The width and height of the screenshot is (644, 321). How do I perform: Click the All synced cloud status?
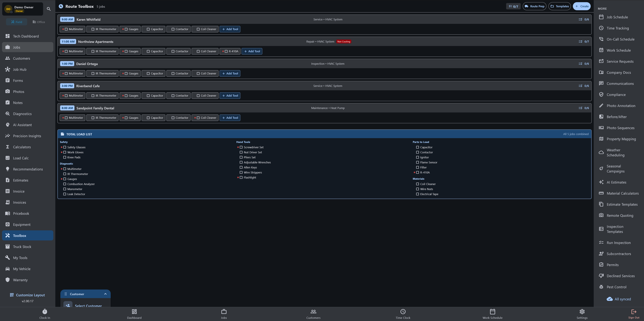[619, 299]
